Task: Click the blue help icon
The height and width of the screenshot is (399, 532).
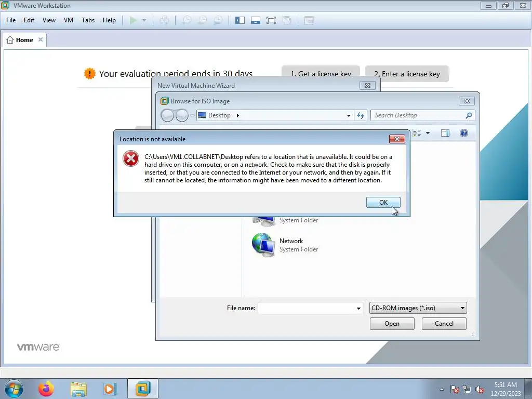Action: (464, 133)
